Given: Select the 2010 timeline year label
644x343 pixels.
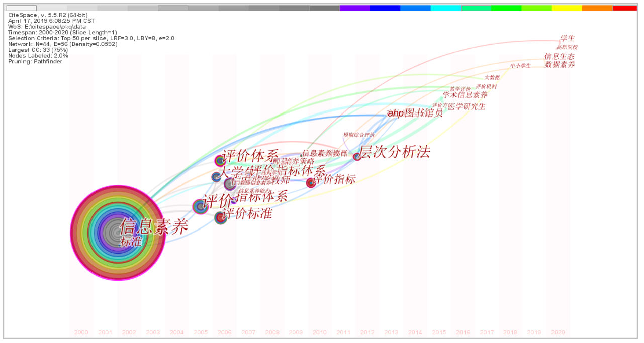Looking at the screenshot, I should coord(320,332).
